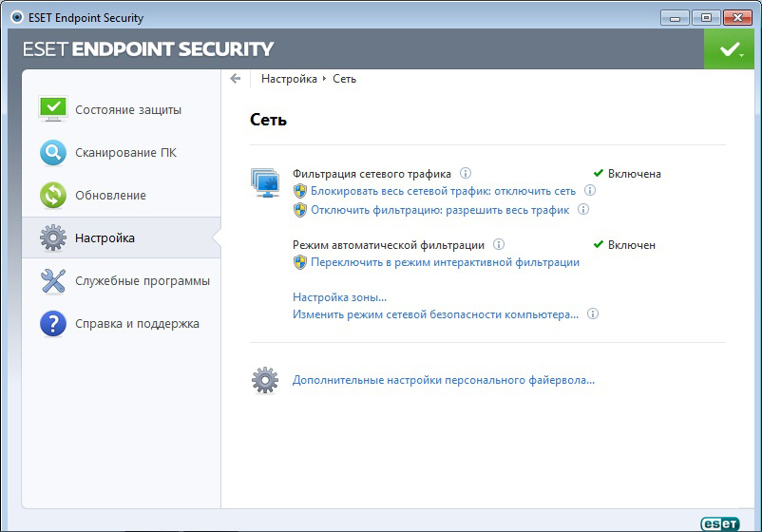
Task: Open Справка и поддержка section
Action: (x=137, y=323)
